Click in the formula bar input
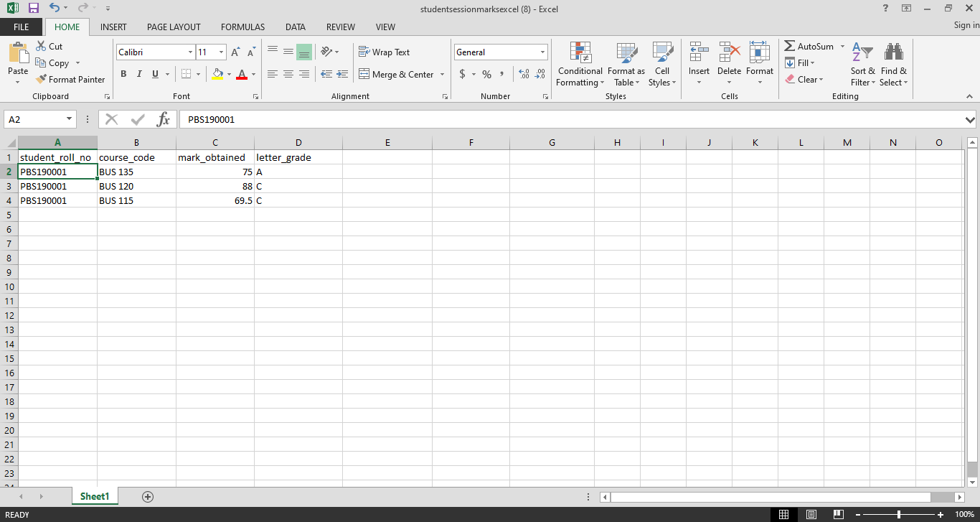 click(570, 119)
